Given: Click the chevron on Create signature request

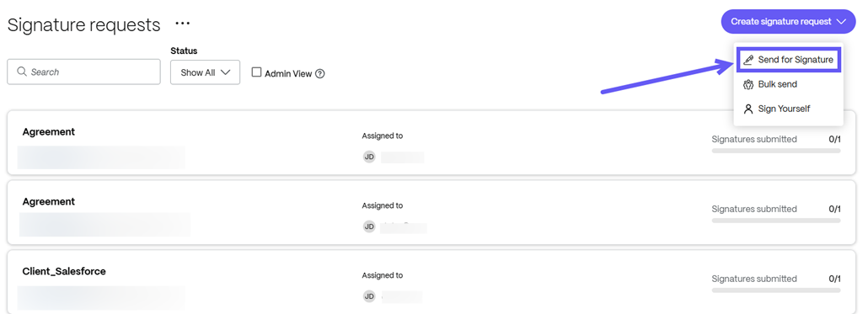Looking at the screenshot, I should 842,22.
